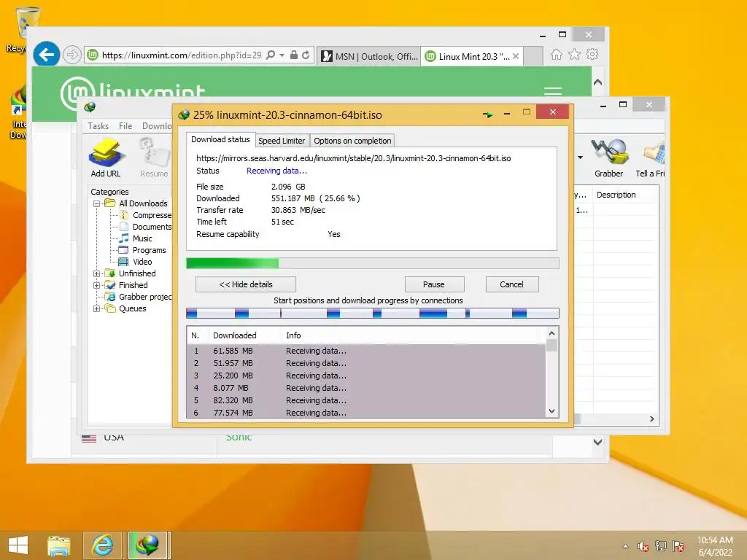The image size is (747, 560).
Task: Open IE favorites star icon
Action: [575, 55]
